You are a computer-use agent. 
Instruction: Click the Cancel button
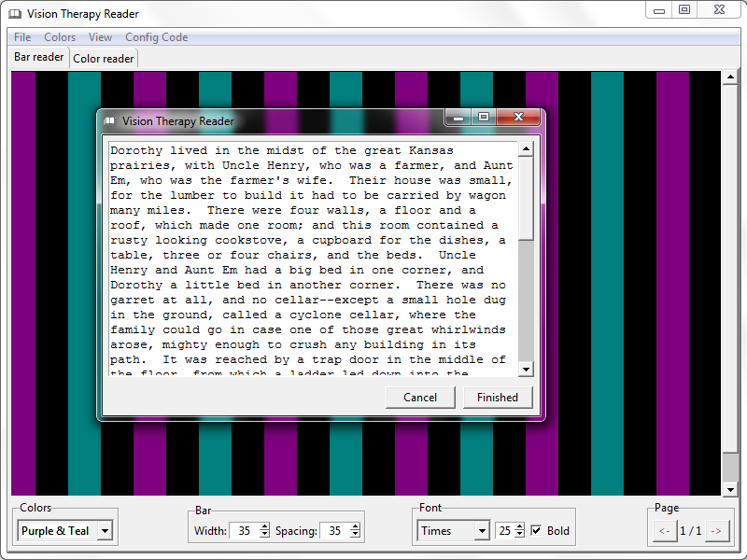click(420, 397)
